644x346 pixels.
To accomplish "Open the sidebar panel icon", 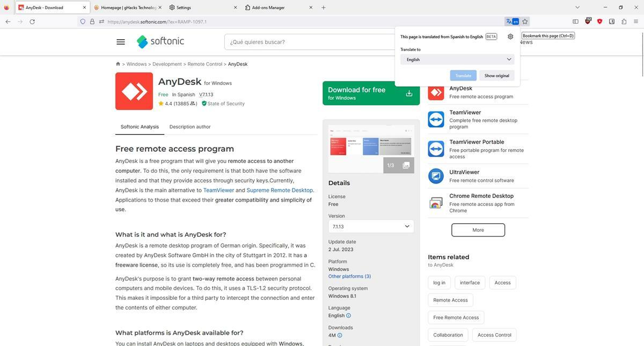I will coord(575,21).
